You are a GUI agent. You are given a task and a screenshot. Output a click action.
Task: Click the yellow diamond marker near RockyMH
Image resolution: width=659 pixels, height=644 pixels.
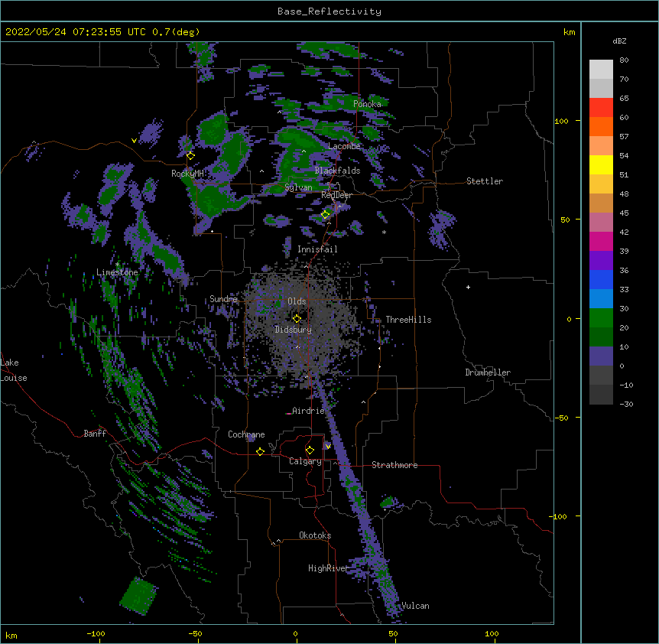pos(190,155)
